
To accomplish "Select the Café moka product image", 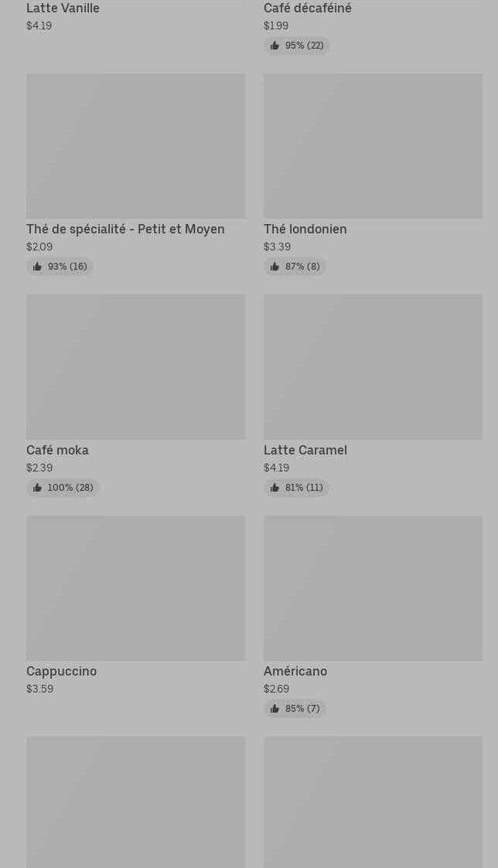I will [x=136, y=367].
